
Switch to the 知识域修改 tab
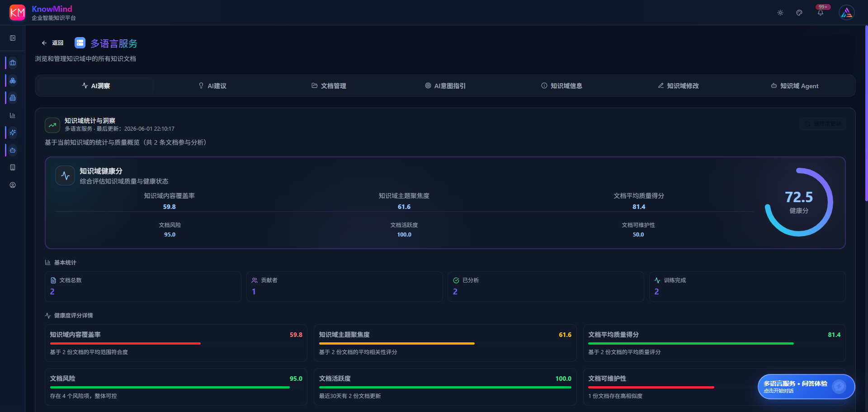tap(678, 86)
